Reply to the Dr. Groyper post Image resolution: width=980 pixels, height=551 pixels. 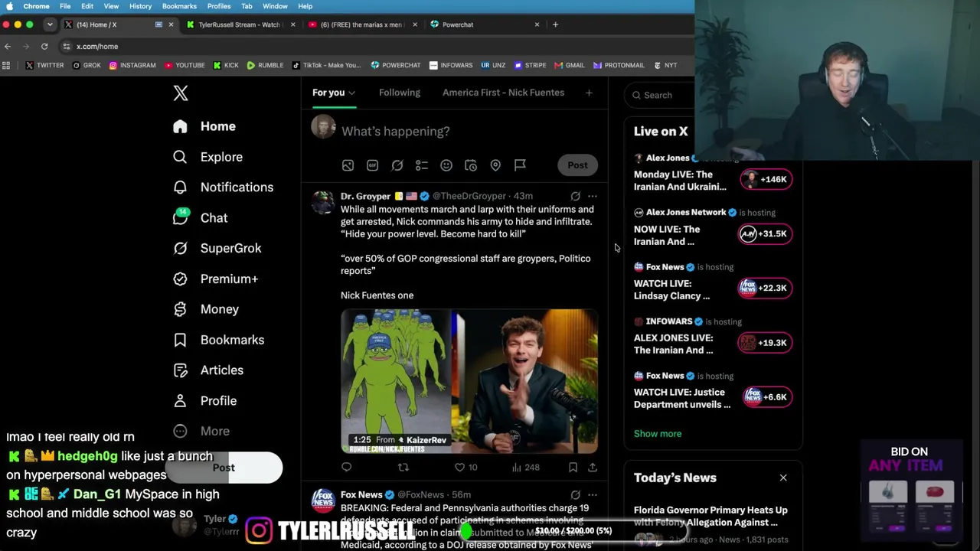click(347, 467)
